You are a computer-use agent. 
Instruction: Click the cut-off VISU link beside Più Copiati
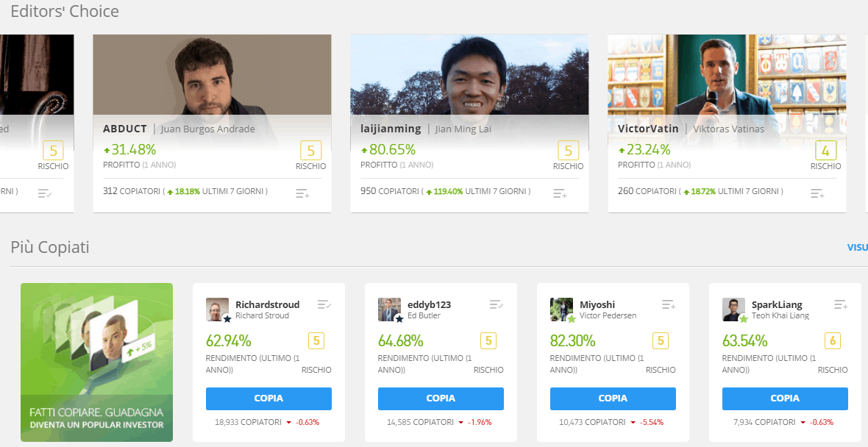(858, 247)
